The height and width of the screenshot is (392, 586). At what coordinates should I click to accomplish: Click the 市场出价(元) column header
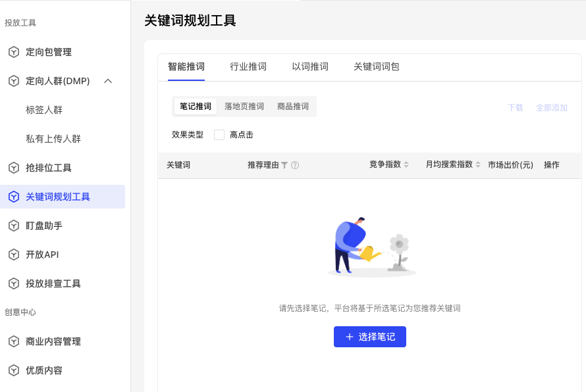[x=510, y=165]
